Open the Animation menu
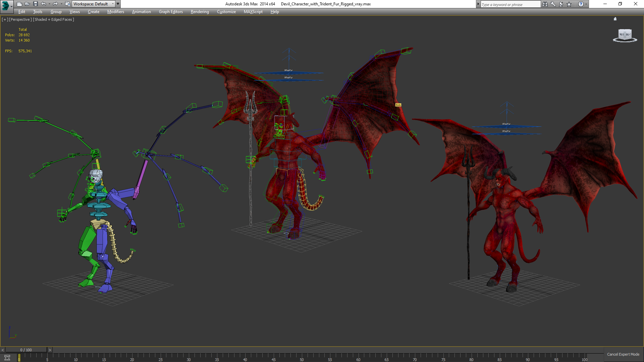 pyautogui.click(x=141, y=12)
